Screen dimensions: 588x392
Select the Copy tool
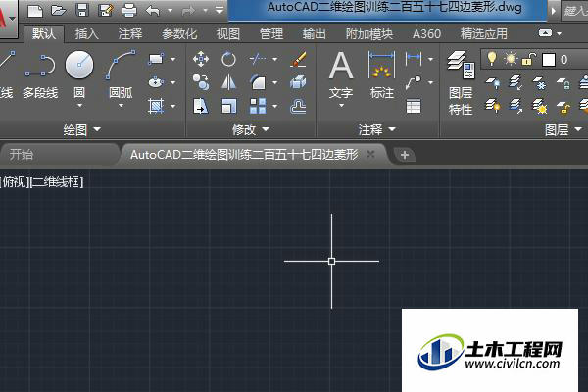(201, 82)
